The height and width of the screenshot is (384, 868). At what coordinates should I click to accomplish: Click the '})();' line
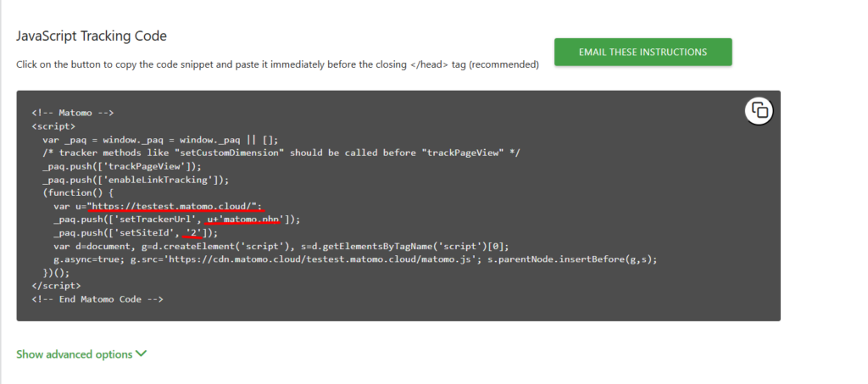click(x=56, y=273)
